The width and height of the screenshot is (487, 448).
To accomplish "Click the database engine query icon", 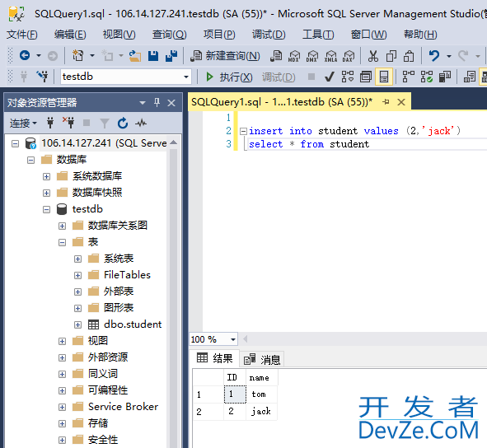I will (x=276, y=56).
